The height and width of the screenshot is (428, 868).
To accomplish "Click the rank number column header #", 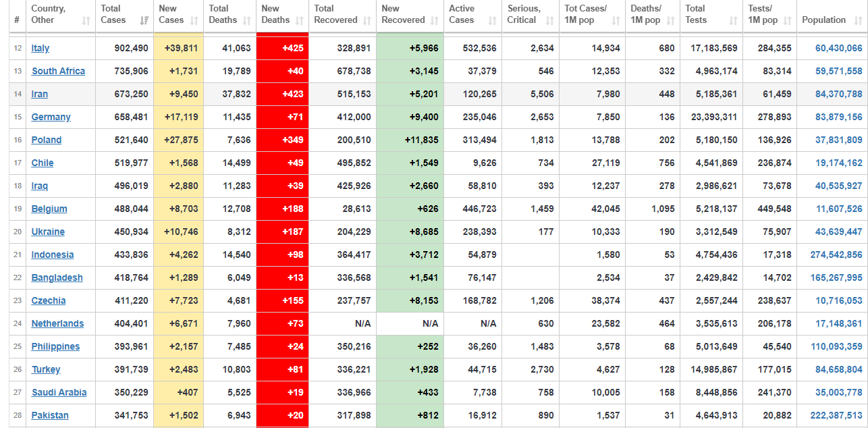I will [17, 15].
